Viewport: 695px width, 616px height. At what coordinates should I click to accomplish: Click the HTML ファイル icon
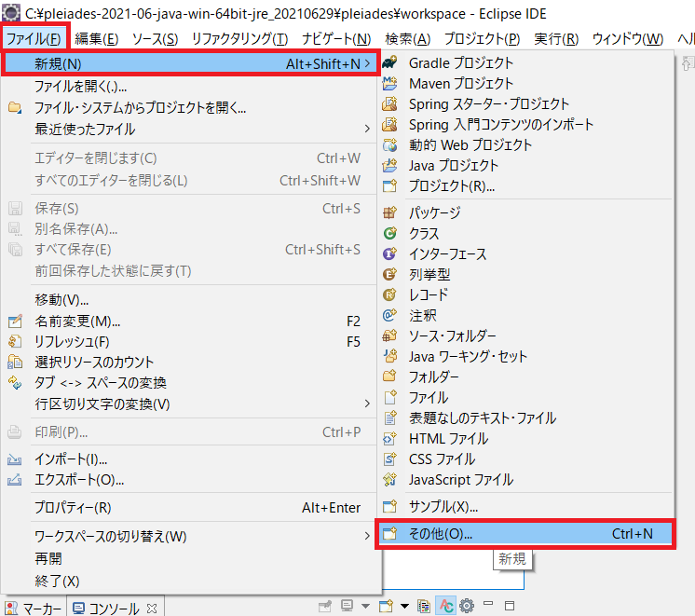389,439
